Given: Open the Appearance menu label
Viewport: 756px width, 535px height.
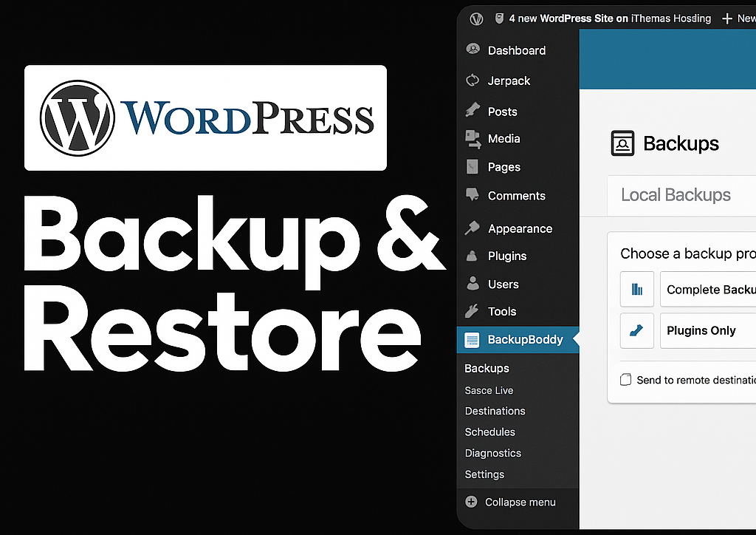Looking at the screenshot, I should pyautogui.click(x=520, y=228).
